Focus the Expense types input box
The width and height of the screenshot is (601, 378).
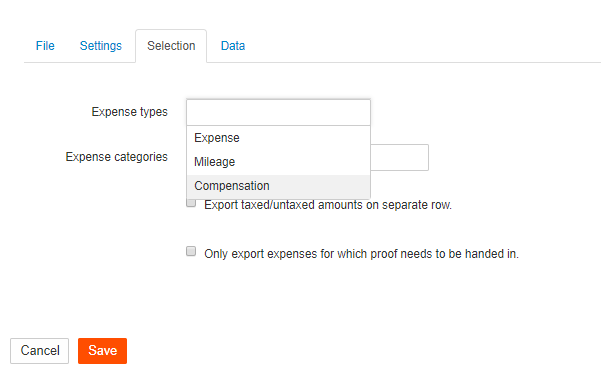click(x=278, y=112)
